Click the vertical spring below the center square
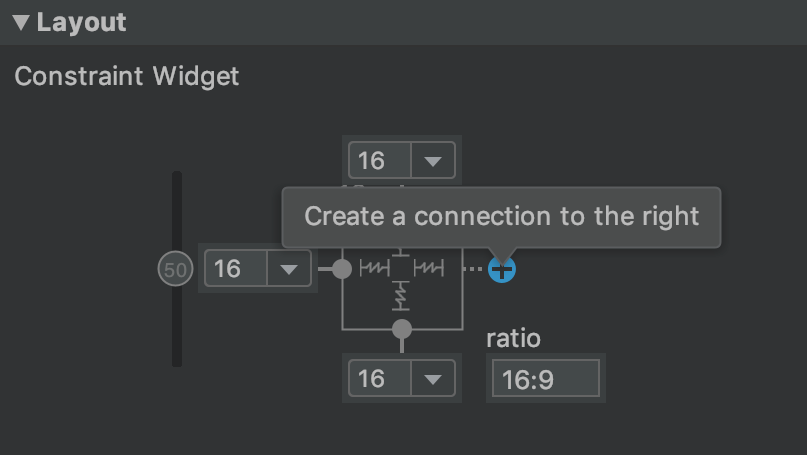 coord(402,297)
